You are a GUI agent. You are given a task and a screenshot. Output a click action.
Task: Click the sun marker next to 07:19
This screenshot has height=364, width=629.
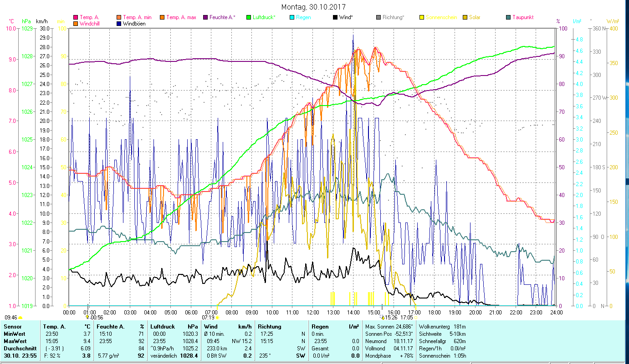coord(217,318)
